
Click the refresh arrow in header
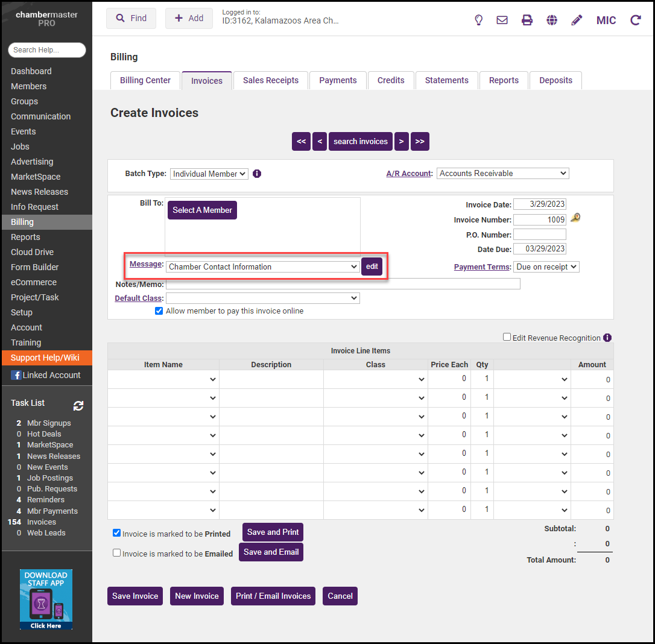click(635, 20)
